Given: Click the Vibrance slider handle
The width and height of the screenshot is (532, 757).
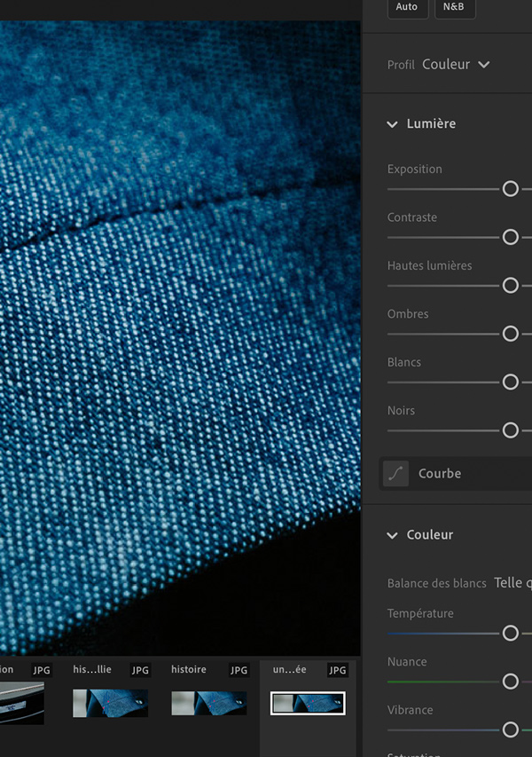Looking at the screenshot, I should click(511, 729).
